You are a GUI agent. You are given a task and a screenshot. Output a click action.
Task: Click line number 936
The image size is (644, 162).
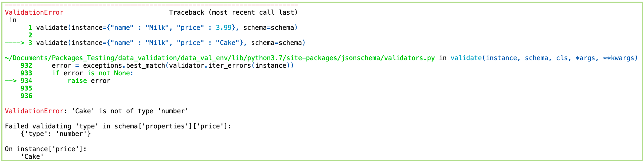[x=26, y=96]
